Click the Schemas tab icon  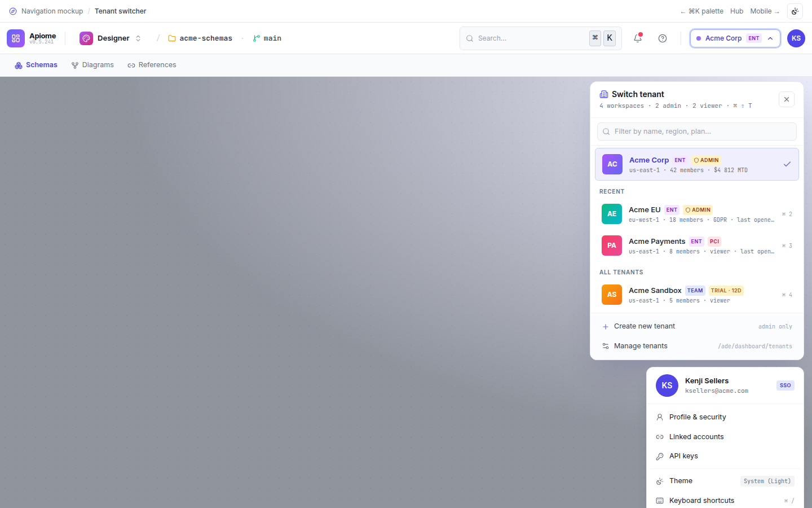pos(19,65)
